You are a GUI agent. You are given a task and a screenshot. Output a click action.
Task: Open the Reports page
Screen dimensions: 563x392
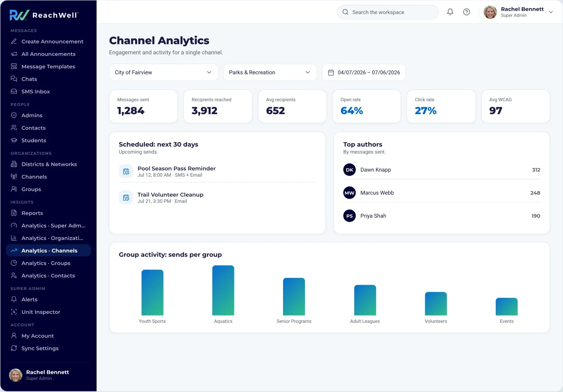pyautogui.click(x=48, y=213)
